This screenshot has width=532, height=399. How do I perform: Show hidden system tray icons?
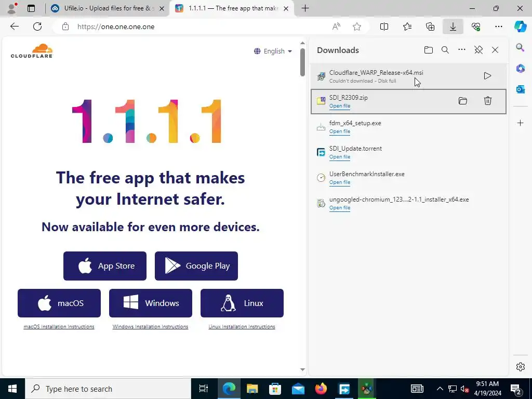(x=440, y=389)
